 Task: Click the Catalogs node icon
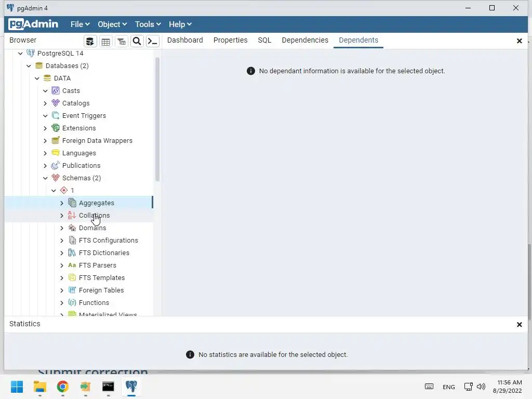[56, 103]
